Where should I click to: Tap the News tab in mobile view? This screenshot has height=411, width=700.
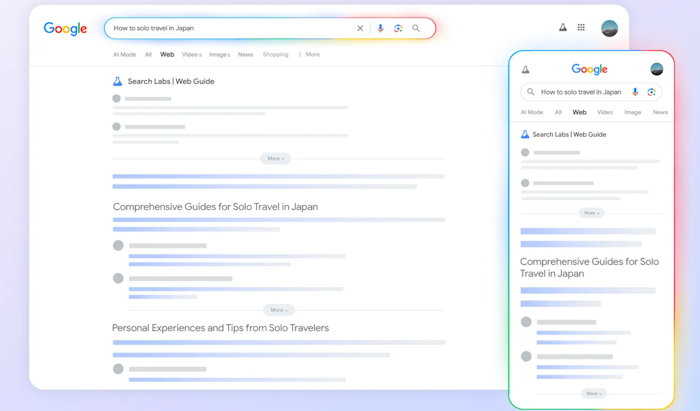(660, 112)
